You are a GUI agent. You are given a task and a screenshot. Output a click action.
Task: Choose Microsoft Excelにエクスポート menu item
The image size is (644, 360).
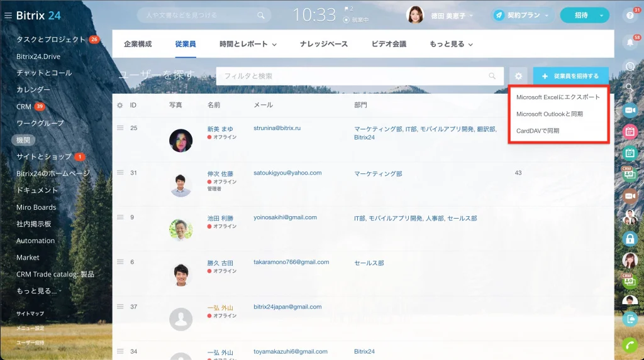click(558, 97)
